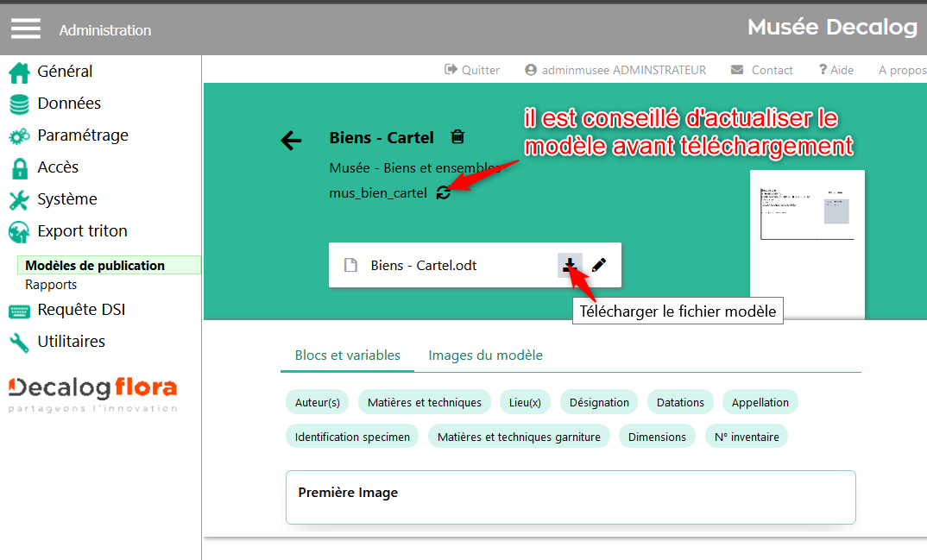Click the Quitter link
This screenshot has width=927, height=560.
481,70
